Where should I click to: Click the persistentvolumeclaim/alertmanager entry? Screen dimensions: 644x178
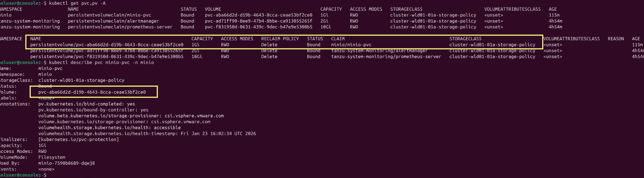coord(113,21)
